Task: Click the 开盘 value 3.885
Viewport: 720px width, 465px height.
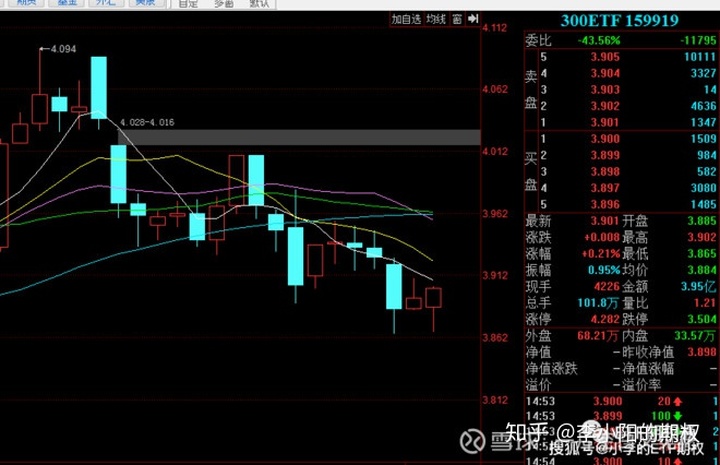Action: click(x=702, y=221)
